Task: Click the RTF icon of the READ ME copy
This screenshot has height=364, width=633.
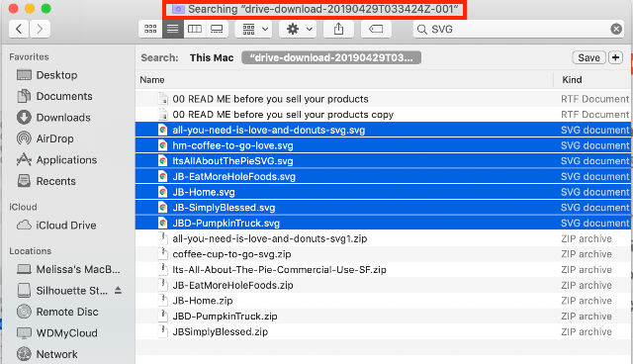Action: [x=162, y=115]
